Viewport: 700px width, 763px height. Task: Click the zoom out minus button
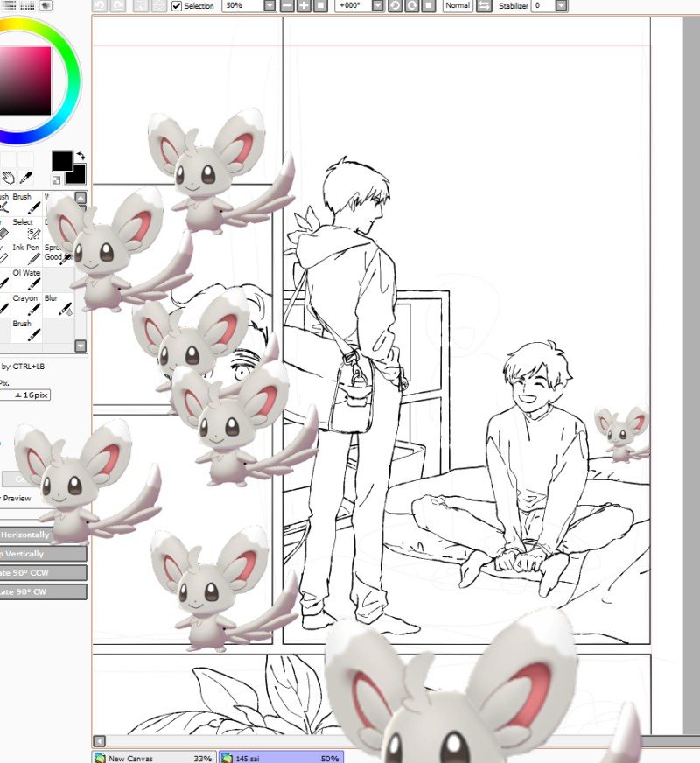(x=287, y=6)
